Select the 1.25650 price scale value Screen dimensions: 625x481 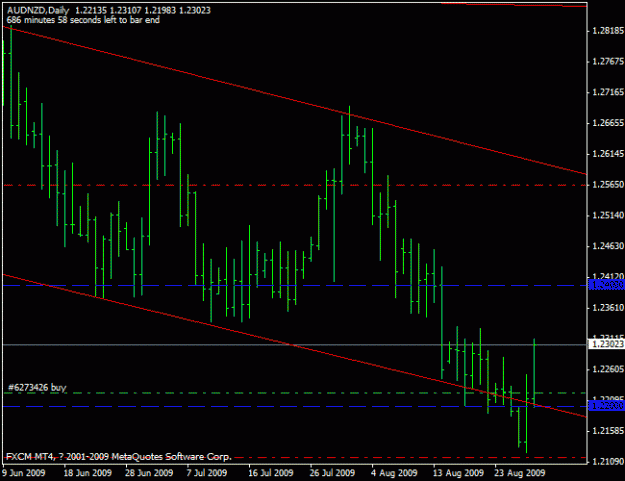coord(608,184)
